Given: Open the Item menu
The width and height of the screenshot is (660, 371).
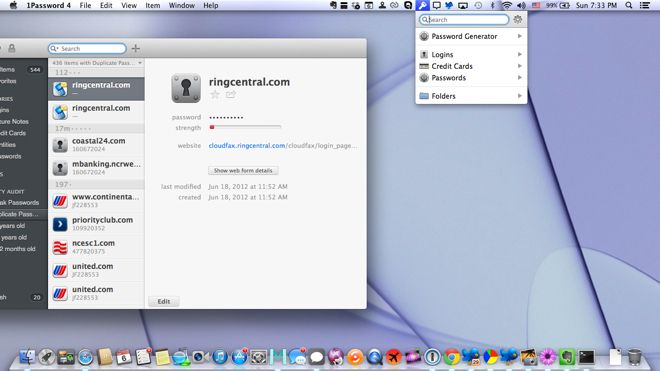Looking at the screenshot, I should [x=152, y=5].
